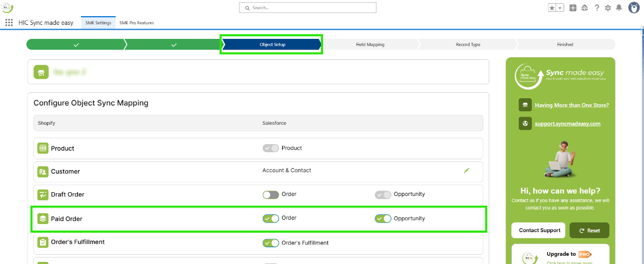
Task: Click the Order's Fulfillment row icon
Action: pyautogui.click(x=43, y=242)
